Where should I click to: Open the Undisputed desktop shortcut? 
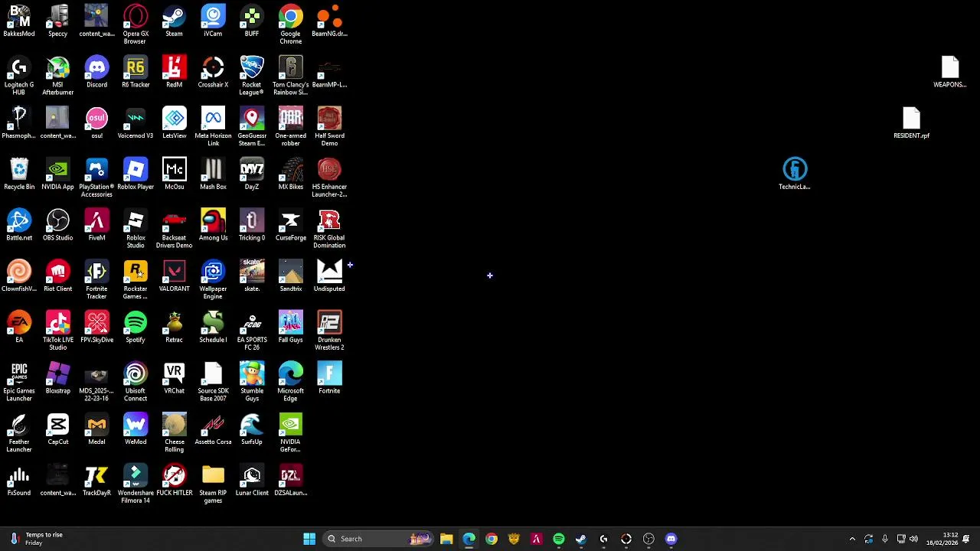(329, 276)
